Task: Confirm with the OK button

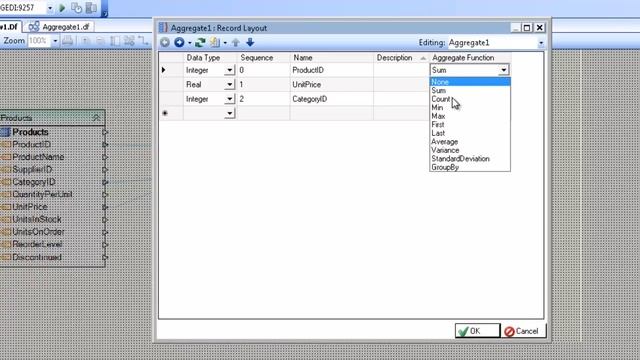Action: [477, 331]
